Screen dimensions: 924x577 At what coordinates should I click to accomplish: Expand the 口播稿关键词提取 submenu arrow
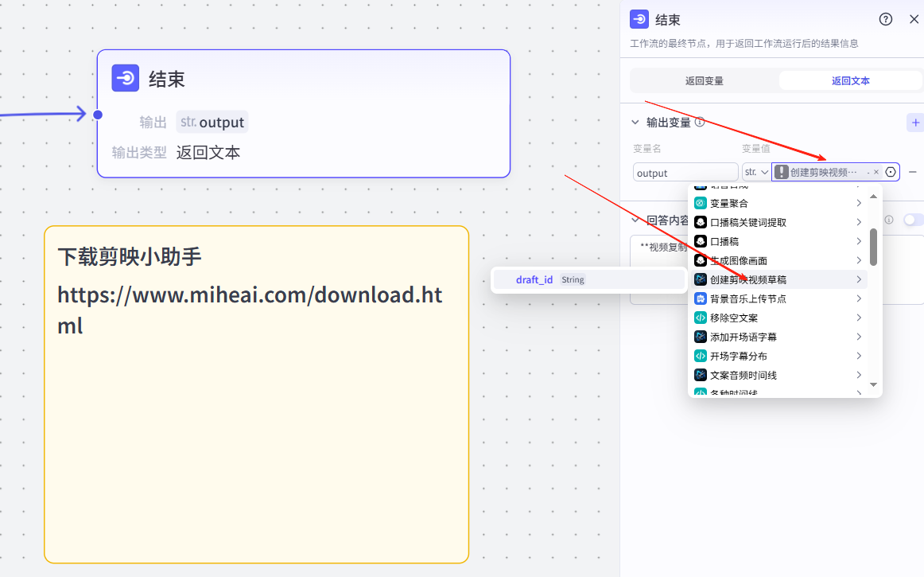click(x=859, y=222)
